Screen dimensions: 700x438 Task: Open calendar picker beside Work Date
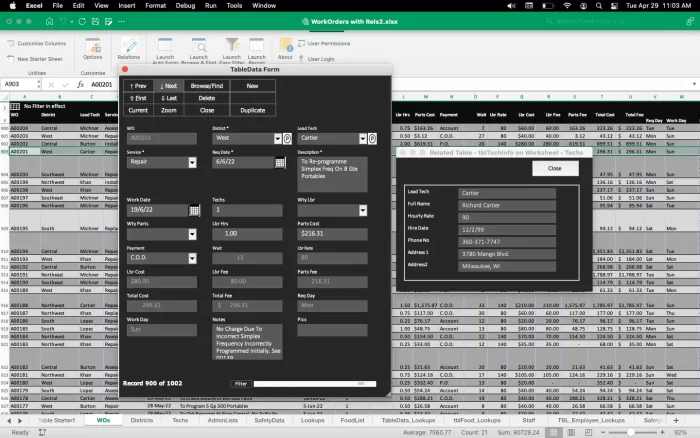tap(194, 210)
